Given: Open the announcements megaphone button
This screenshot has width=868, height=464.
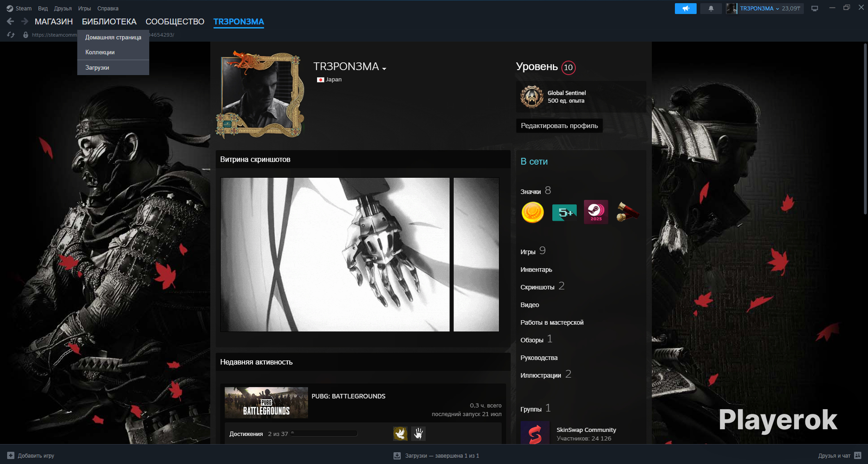Looking at the screenshot, I should pyautogui.click(x=686, y=8).
